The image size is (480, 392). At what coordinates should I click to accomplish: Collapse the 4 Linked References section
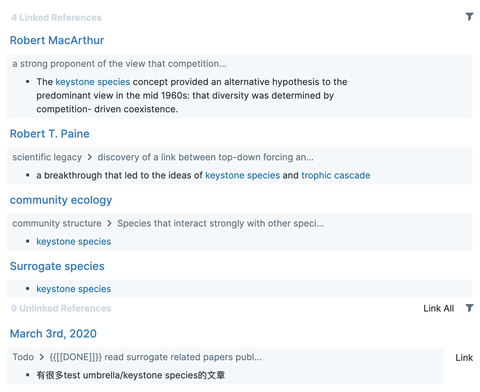point(56,17)
